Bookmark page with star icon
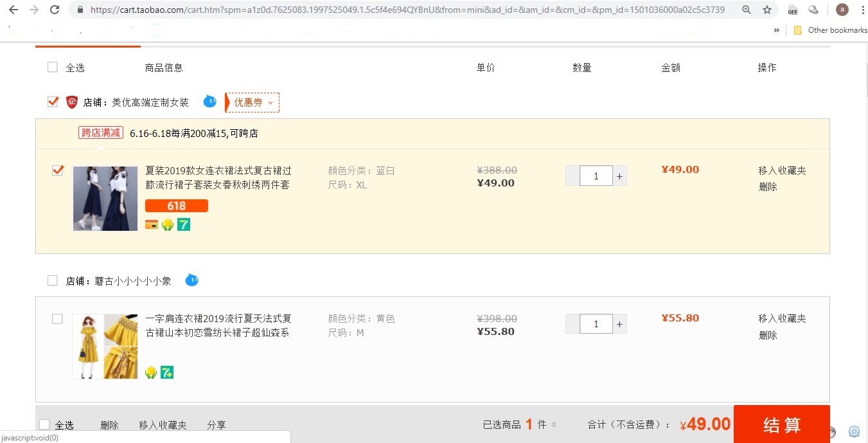The width and height of the screenshot is (868, 443). coord(766,10)
